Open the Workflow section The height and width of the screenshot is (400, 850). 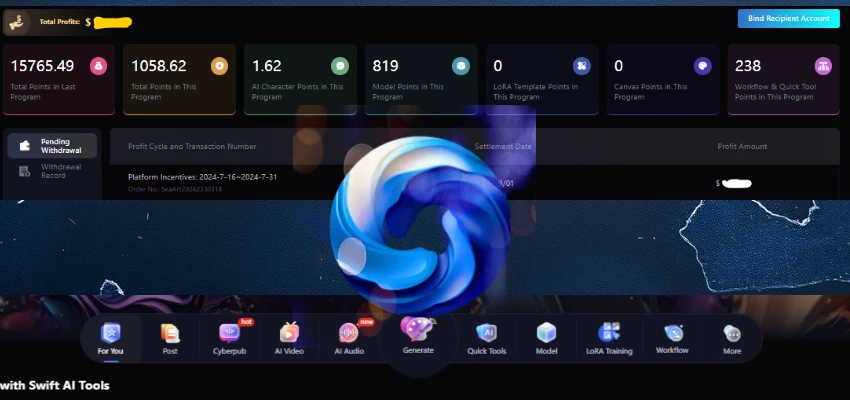coord(672,338)
